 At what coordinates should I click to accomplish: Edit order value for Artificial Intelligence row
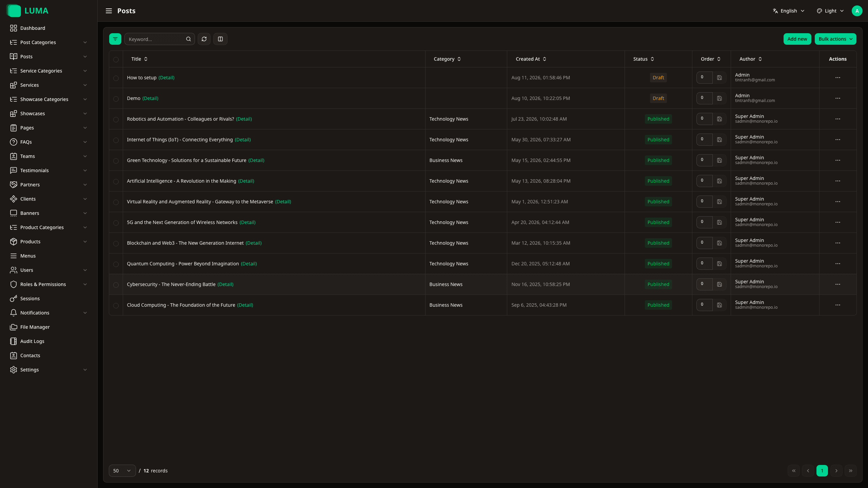click(x=705, y=181)
